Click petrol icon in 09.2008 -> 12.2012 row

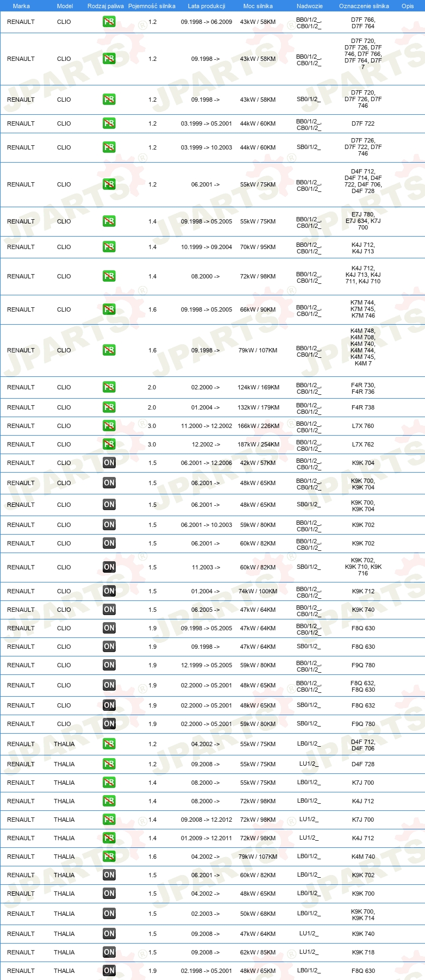pyautogui.click(x=109, y=820)
